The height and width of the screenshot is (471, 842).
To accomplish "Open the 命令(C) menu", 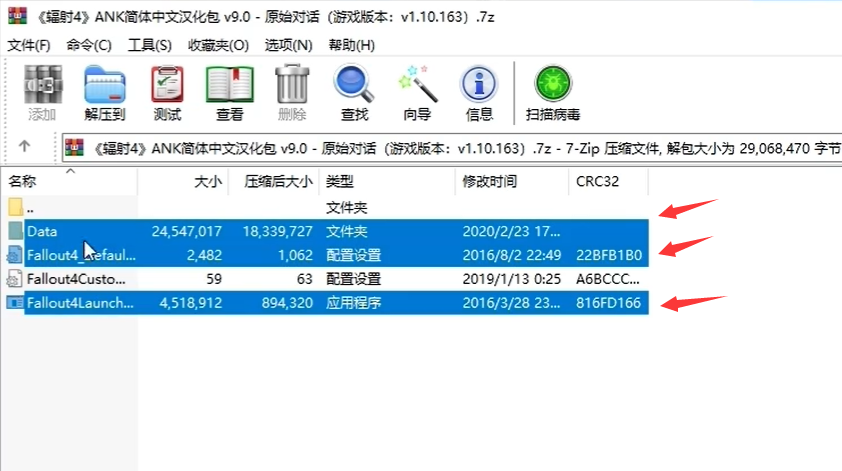I will point(89,45).
